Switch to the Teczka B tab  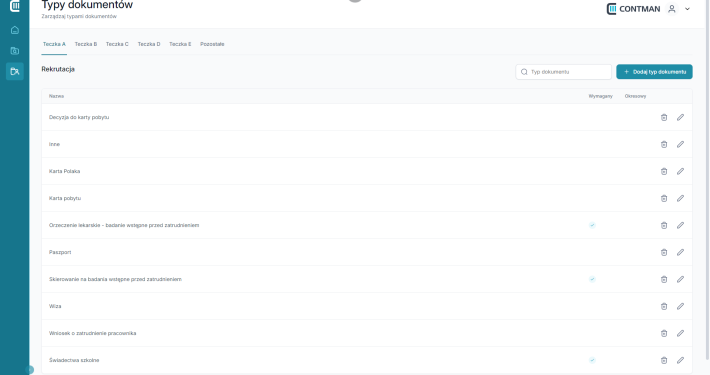[86, 44]
